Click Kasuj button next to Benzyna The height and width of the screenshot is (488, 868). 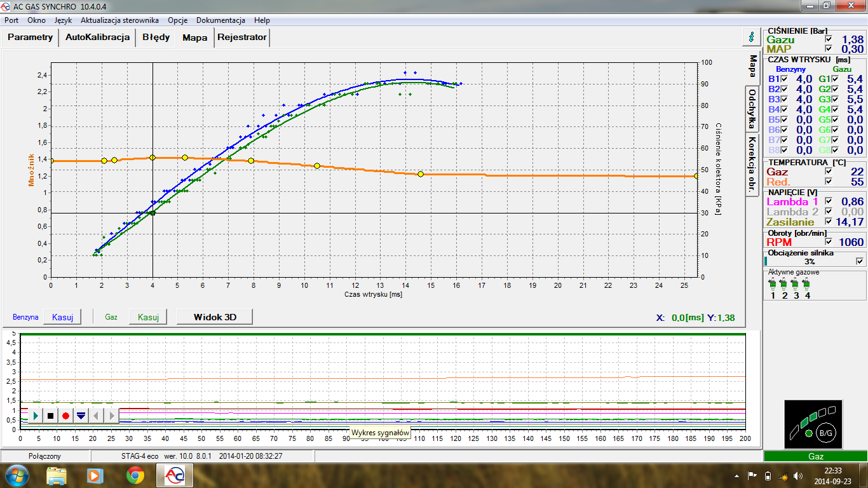coord(63,316)
